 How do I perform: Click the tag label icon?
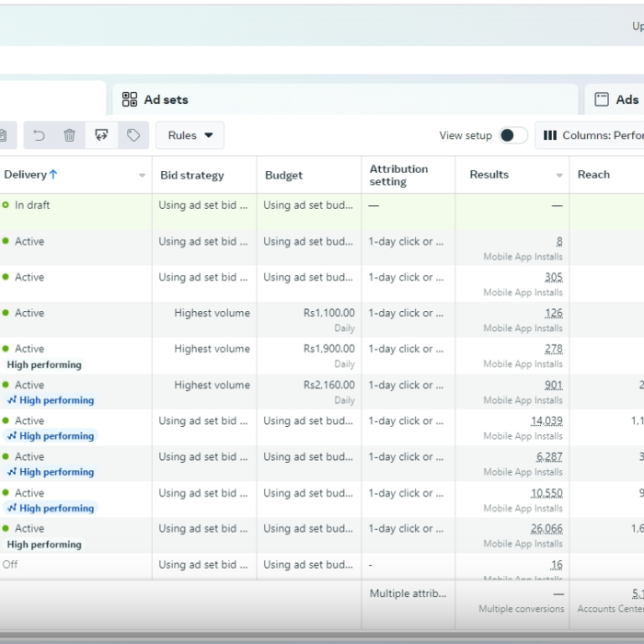(133, 135)
